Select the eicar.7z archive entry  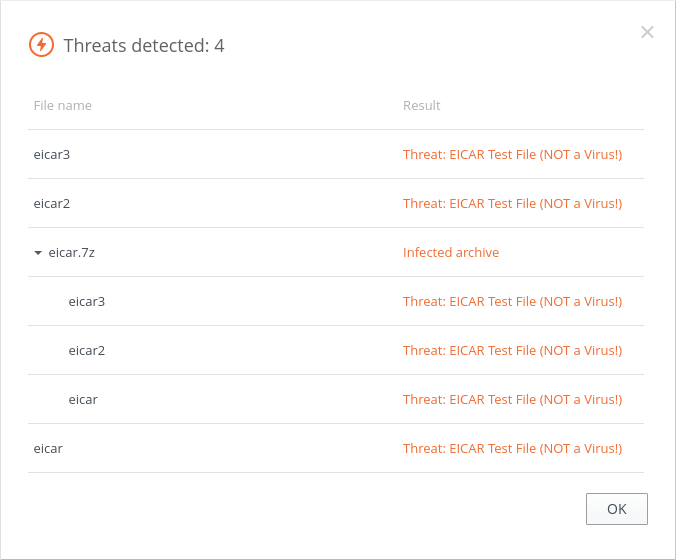(336, 252)
